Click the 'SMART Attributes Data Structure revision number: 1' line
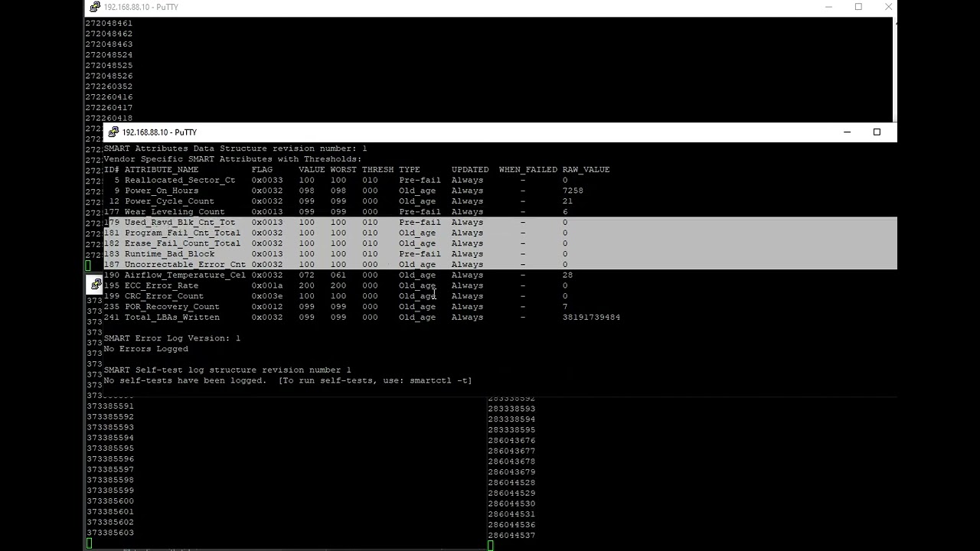The width and height of the screenshot is (980, 551). click(x=235, y=148)
